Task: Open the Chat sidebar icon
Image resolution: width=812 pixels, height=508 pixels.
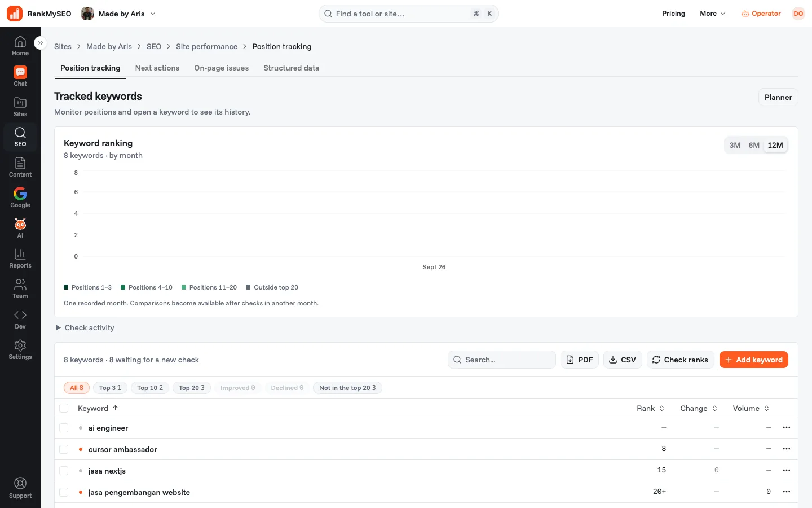Action: pyautogui.click(x=20, y=76)
